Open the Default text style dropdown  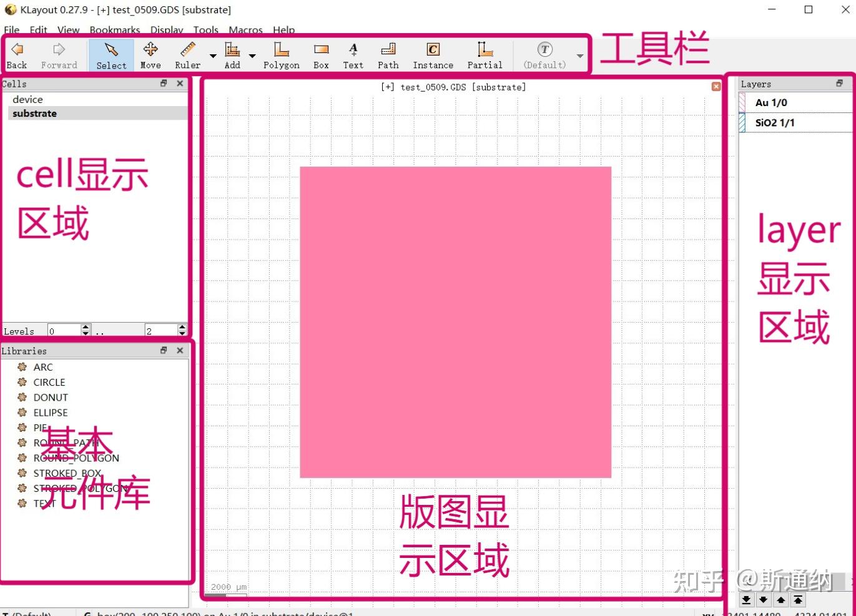(579, 56)
